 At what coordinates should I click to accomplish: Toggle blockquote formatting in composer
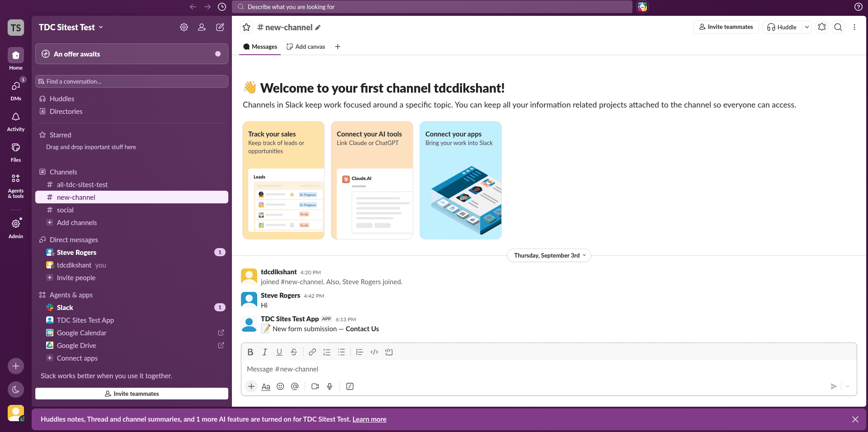[x=359, y=352]
